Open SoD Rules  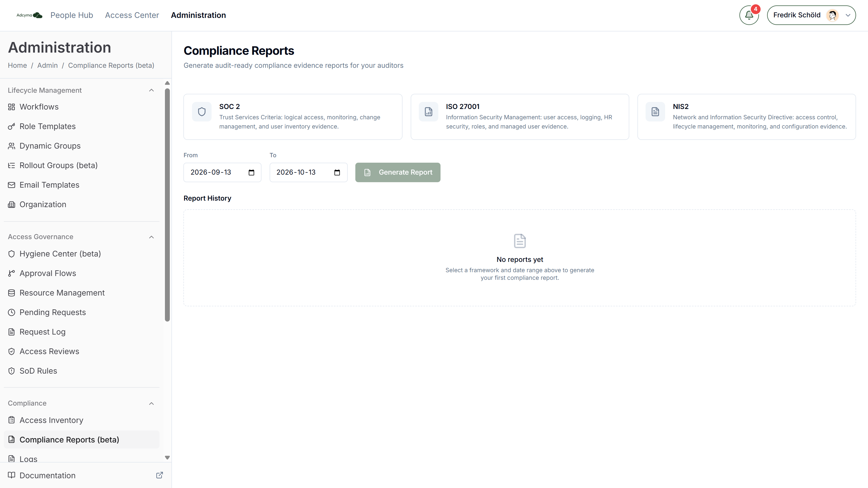point(82,371)
